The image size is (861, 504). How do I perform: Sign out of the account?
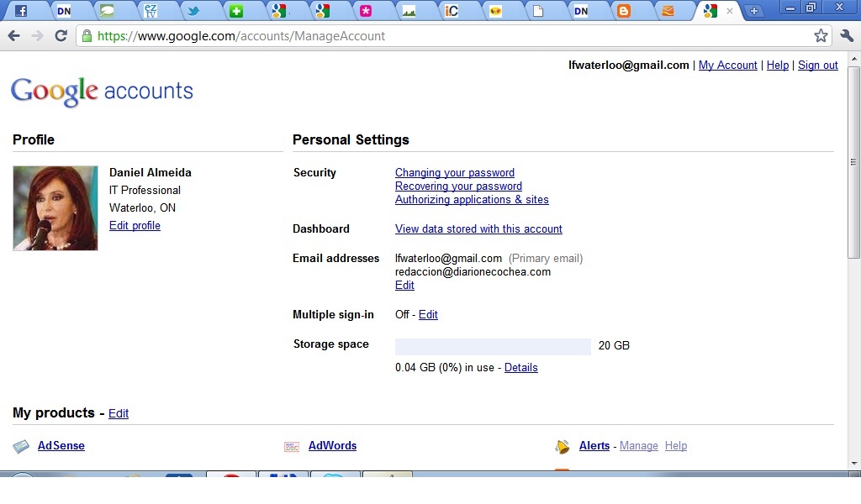click(x=817, y=66)
